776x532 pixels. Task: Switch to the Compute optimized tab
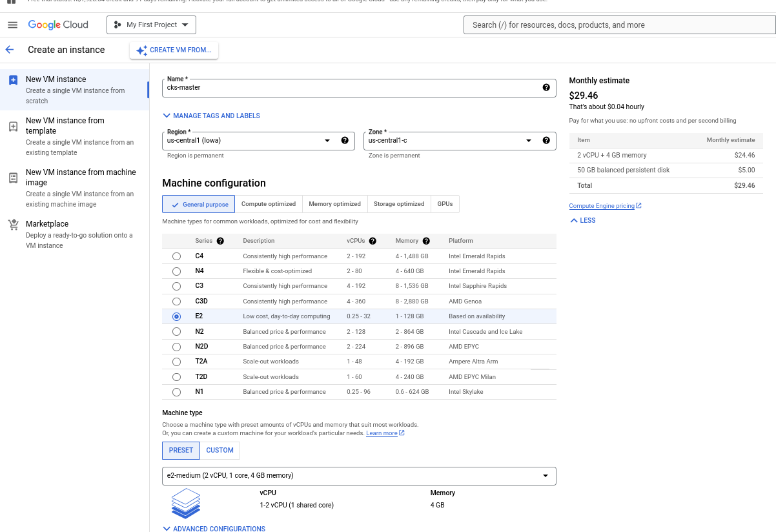click(268, 204)
